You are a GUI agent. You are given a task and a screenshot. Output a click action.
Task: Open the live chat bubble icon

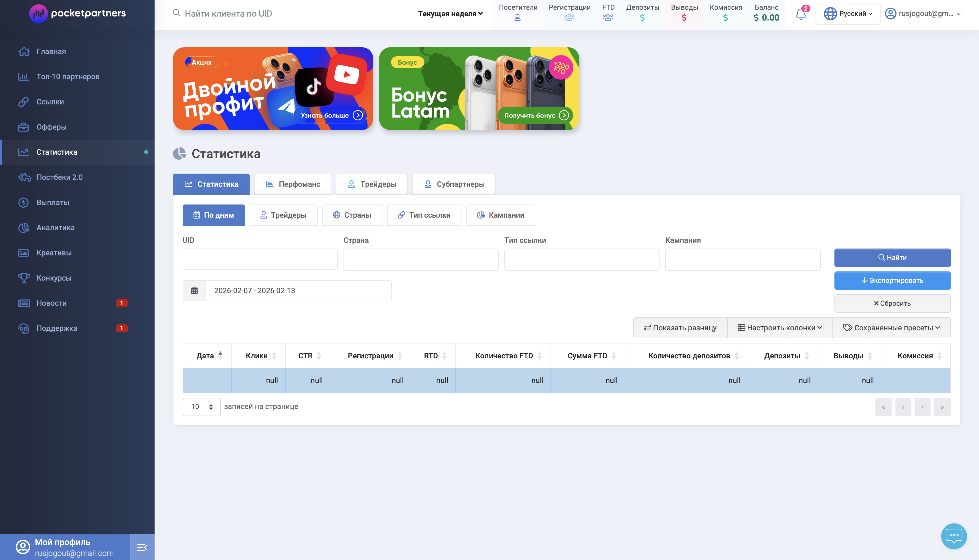click(954, 536)
